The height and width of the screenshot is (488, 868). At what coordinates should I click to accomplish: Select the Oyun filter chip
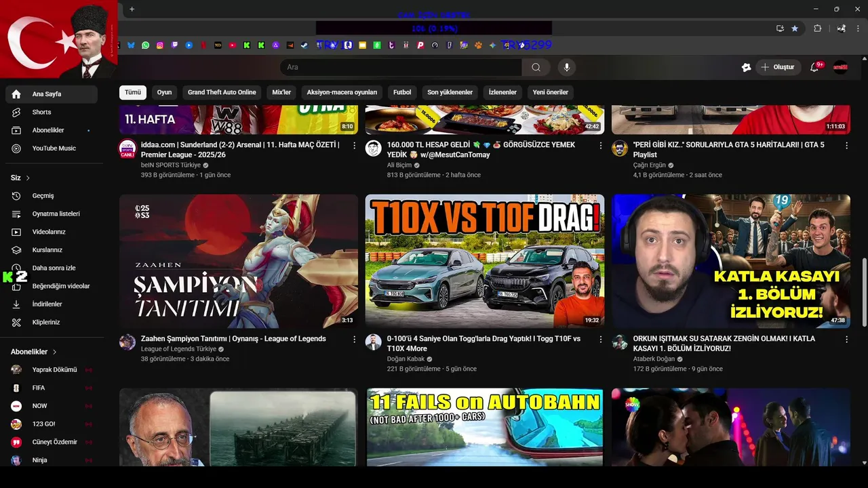(164, 92)
